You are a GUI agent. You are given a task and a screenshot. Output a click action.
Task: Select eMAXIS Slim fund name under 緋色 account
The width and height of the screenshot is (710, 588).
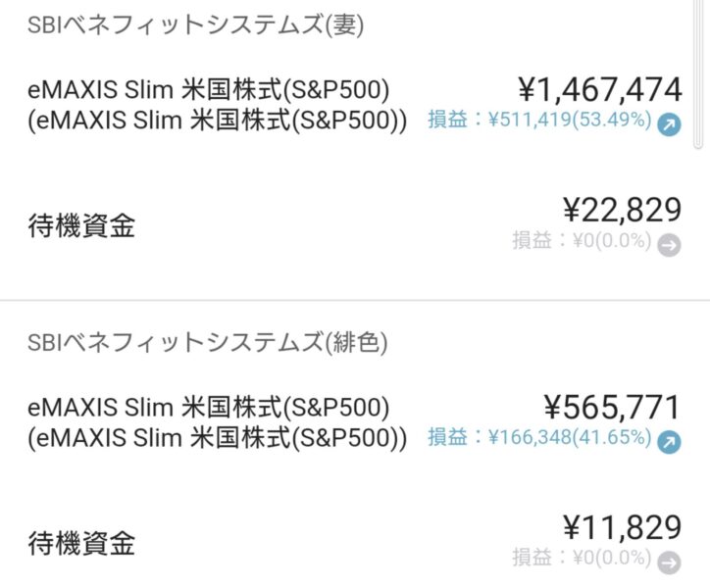tap(209, 406)
